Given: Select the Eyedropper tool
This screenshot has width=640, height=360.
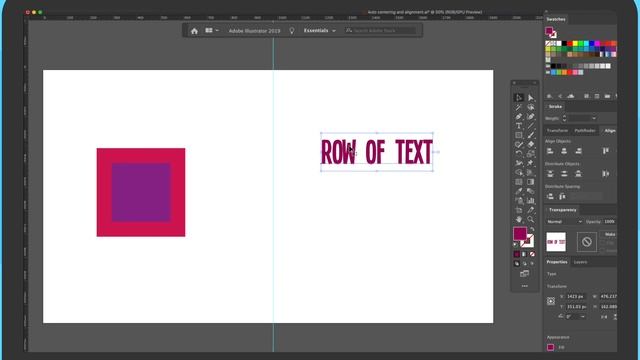Looking at the screenshot, I should (x=519, y=191).
